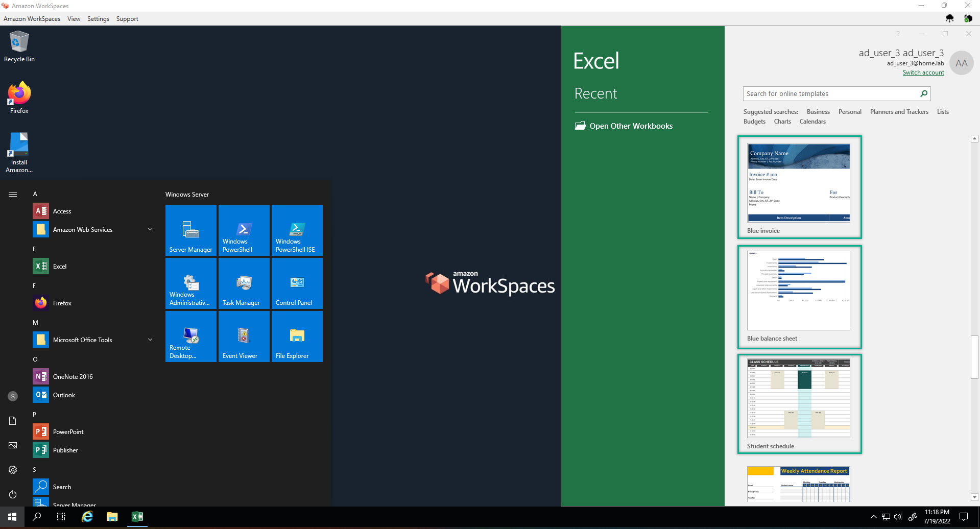Expand Microsoft Office Tools
The width and height of the screenshot is (980, 529).
(150, 339)
